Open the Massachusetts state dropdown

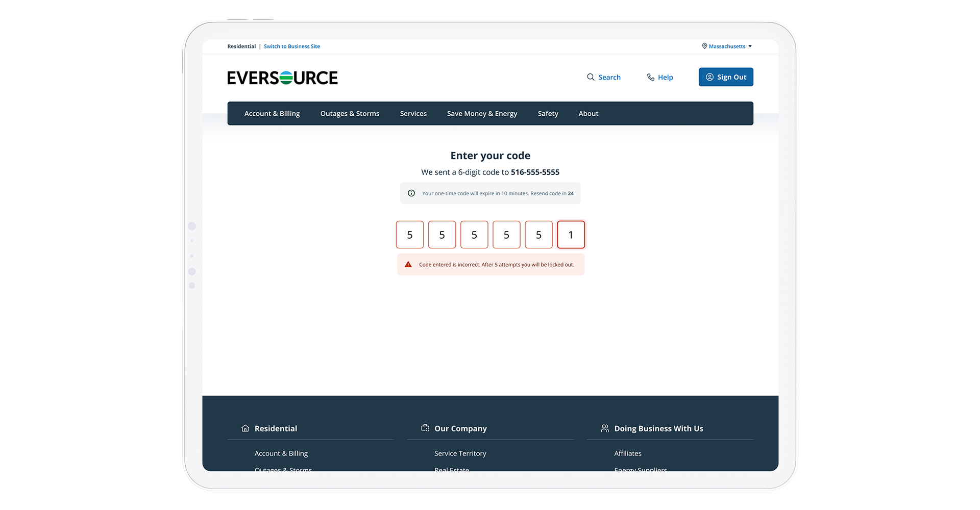(727, 46)
